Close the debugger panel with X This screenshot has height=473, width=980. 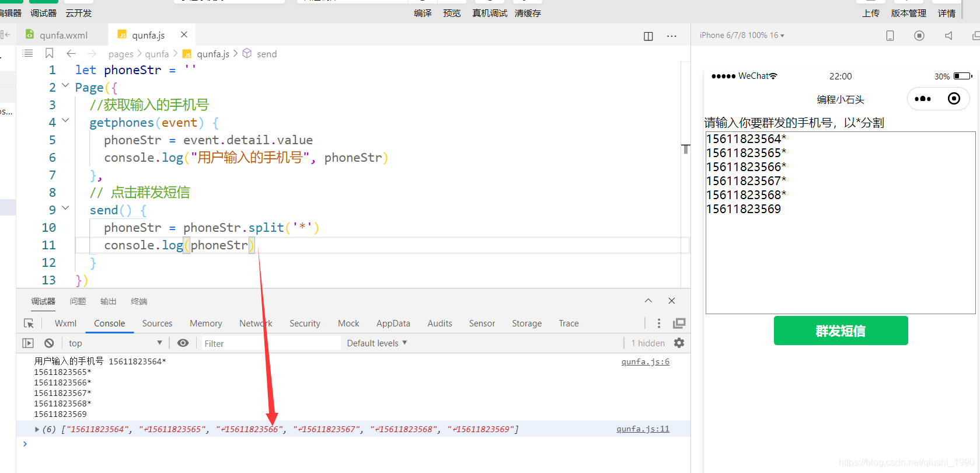pyautogui.click(x=672, y=301)
